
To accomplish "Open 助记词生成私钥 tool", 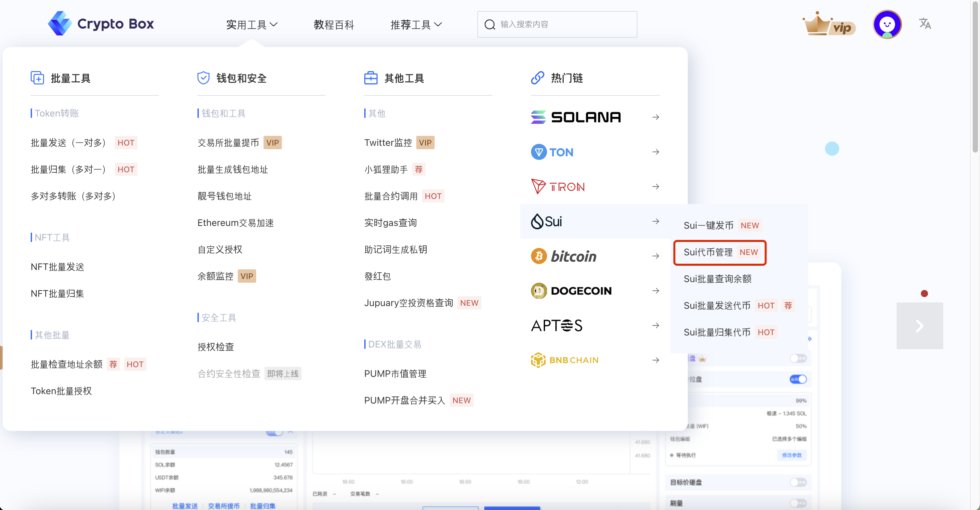I will click(x=396, y=249).
